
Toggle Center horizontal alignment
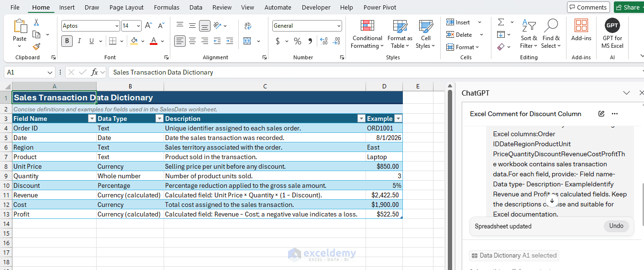(x=192, y=41)
